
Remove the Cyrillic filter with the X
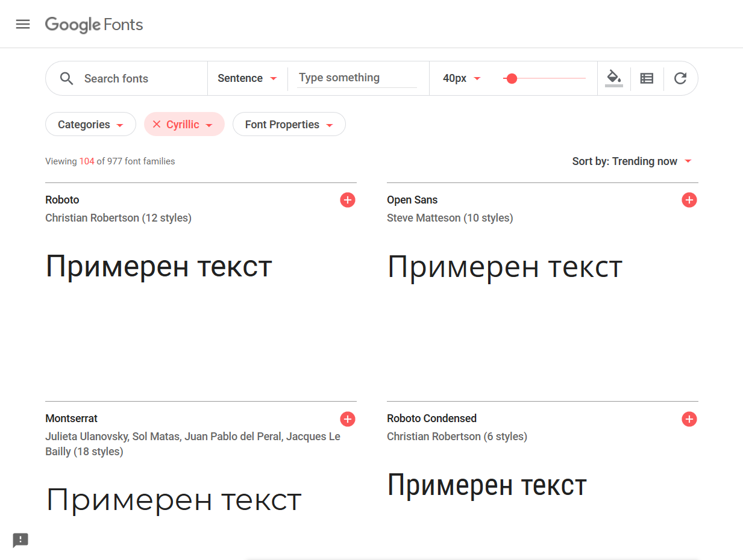point(157,125)
